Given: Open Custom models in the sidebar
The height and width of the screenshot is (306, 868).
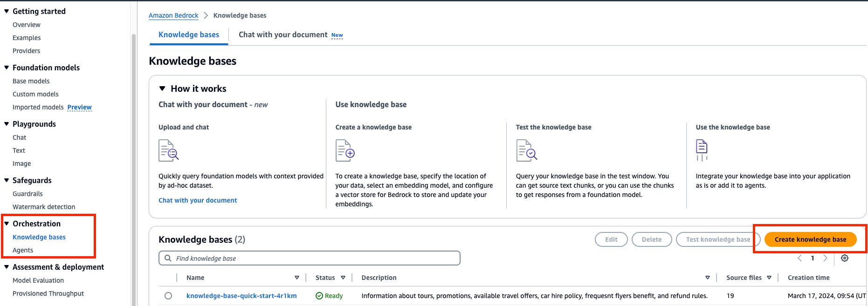Looking at the screenshot, I should [35, 94].
